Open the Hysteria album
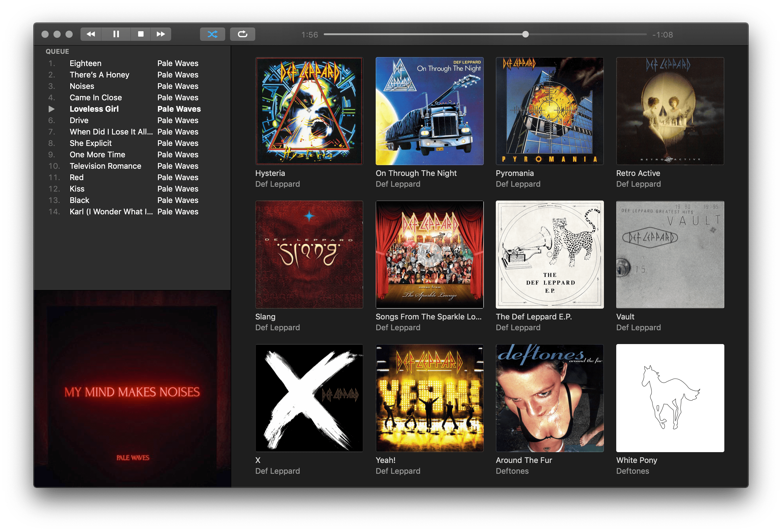This screenshot has height=532, width=782. tap(309, 110)
